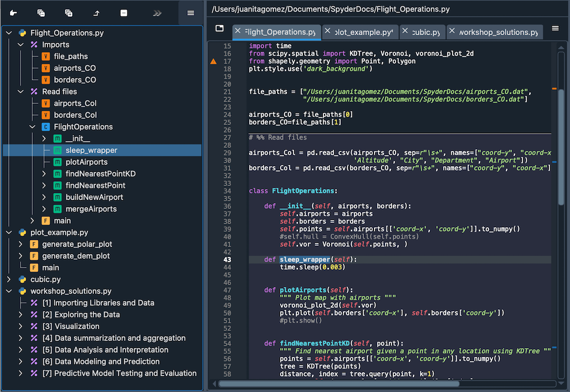Click the go to cursor position hand icon
Image resolution: width=570 pixels, height=392 pixels.
click(13, 12)
